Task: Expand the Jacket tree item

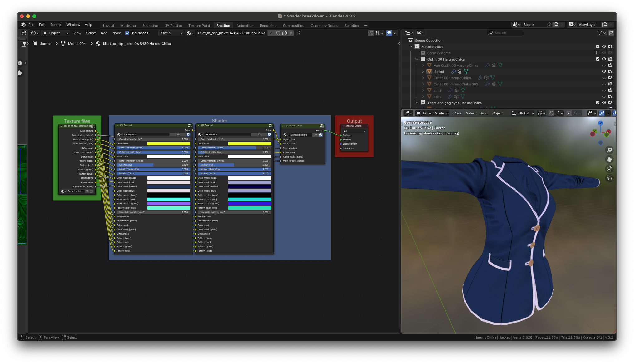Action: [x=423, y=71]
